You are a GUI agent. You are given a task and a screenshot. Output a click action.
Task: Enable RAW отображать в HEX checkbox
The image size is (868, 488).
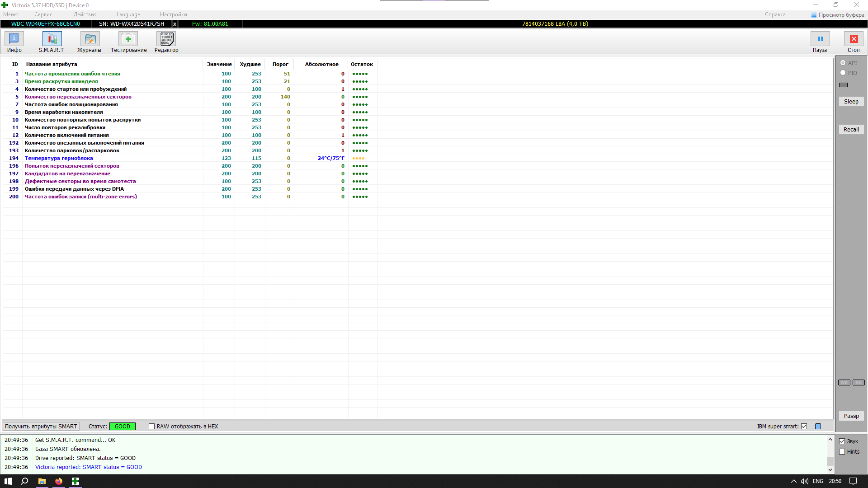152,427
